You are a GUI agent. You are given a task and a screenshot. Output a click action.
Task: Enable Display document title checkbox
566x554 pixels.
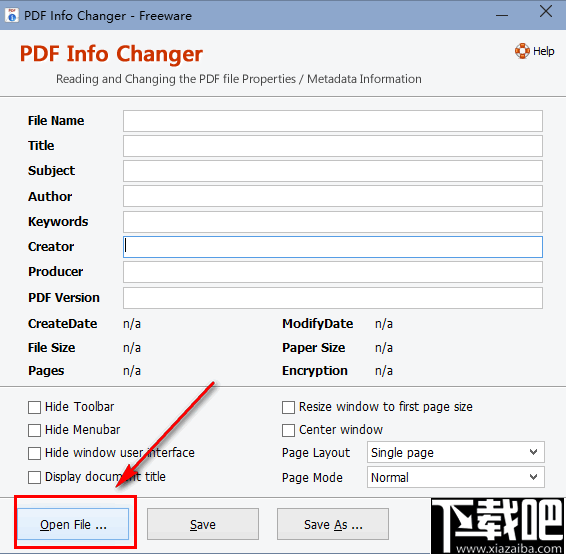click(x=35, y=477)
